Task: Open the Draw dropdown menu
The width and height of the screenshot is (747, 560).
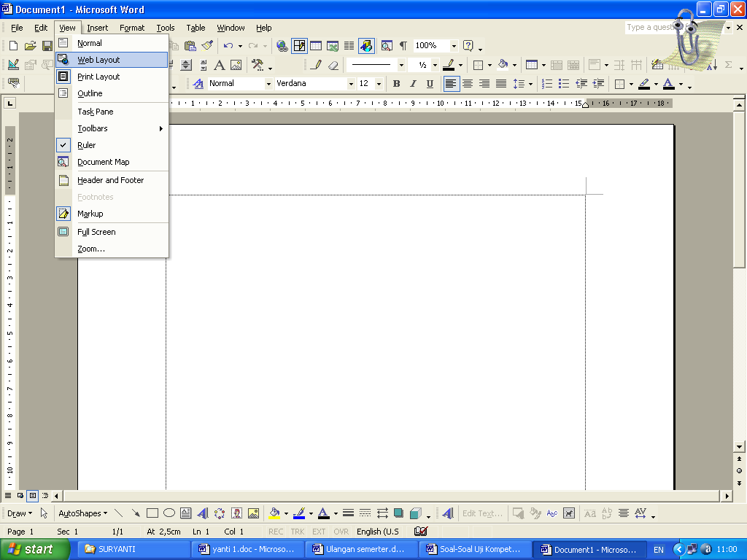Action: [20, 513]
